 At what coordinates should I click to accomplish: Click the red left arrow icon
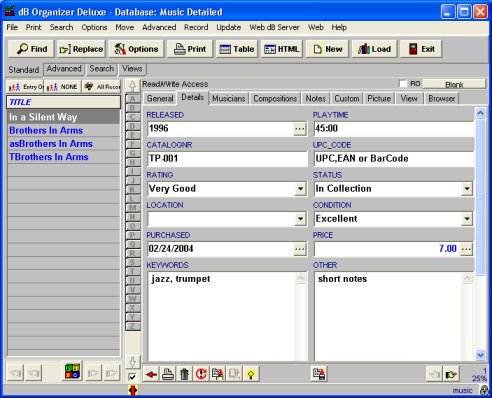pyautogui.click(x=151, y=374)
